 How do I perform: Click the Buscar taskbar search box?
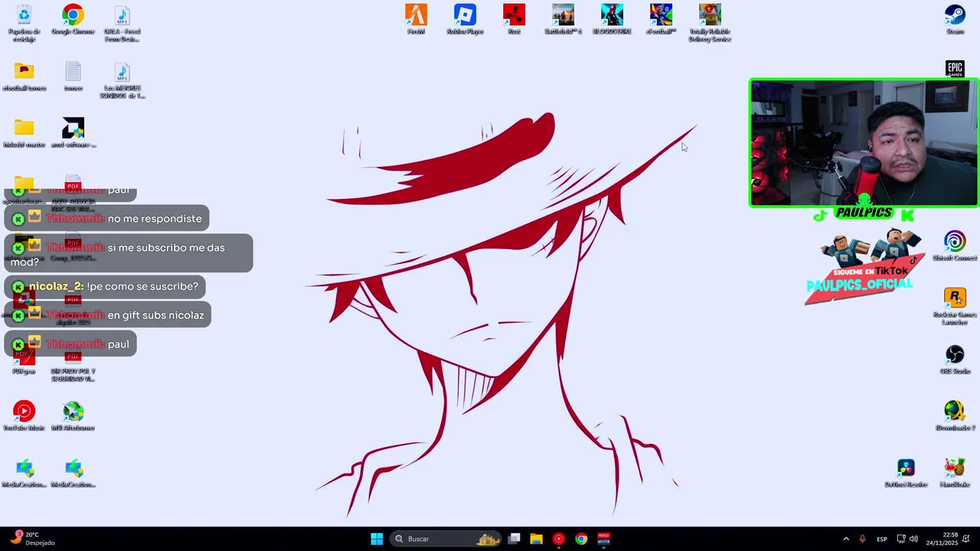(x=446, y=539)
